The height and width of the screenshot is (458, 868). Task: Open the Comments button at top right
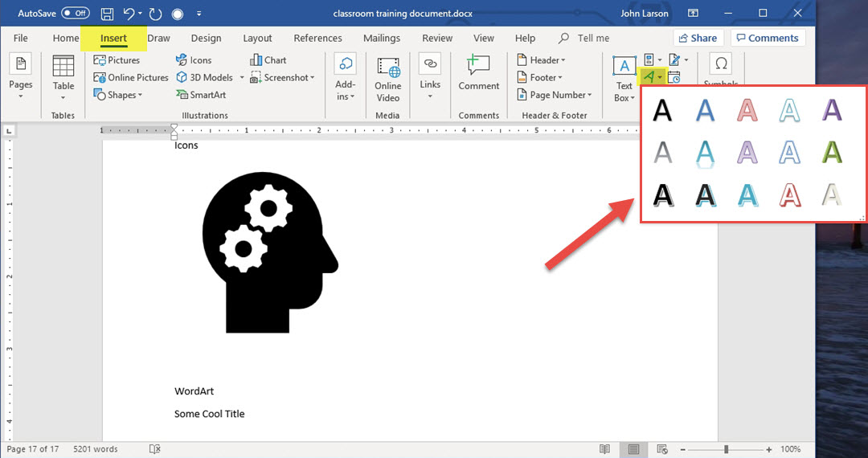click(x=767, y=38)
